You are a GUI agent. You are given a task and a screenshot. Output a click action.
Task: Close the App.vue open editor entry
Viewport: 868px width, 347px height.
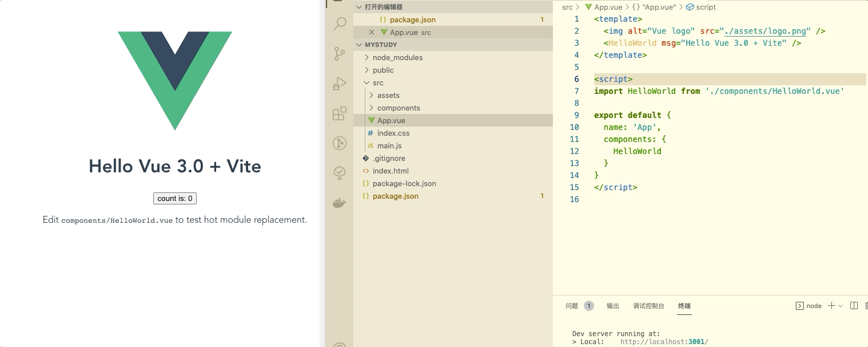[x=372, y=32]
